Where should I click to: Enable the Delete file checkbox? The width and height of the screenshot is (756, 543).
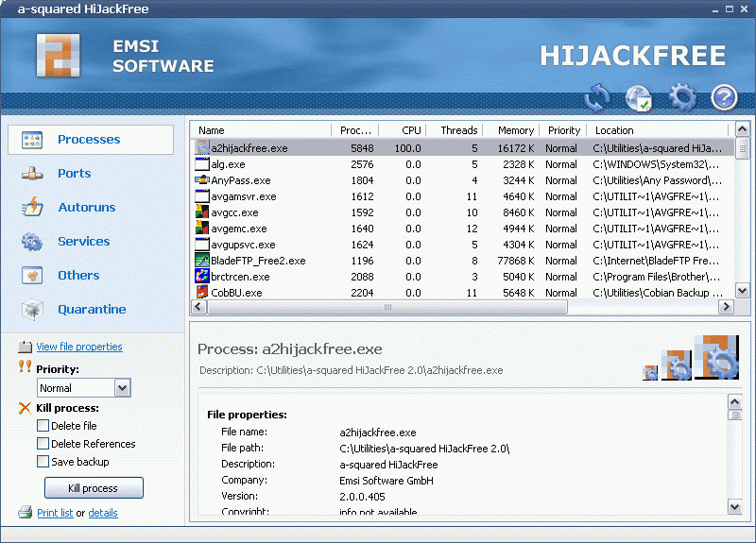click(x=43, y=426)
